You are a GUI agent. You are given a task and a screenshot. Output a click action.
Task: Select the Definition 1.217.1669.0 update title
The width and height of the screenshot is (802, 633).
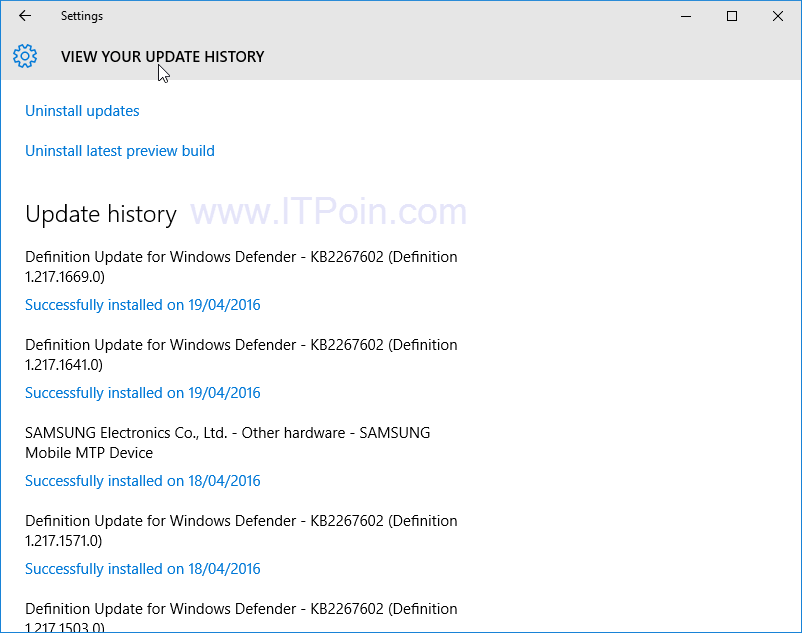[x=241, y=266]
